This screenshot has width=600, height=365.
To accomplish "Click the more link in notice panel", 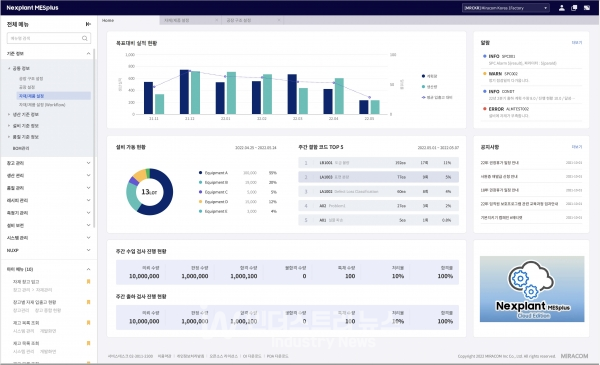I will pos(577,147).
